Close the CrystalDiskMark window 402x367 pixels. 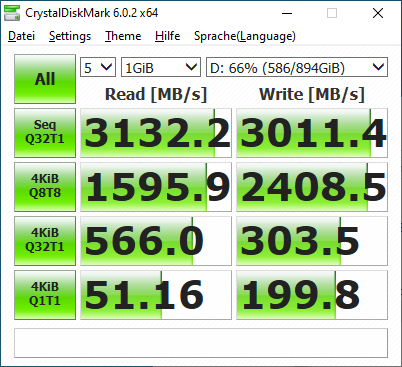coord(378,13)
